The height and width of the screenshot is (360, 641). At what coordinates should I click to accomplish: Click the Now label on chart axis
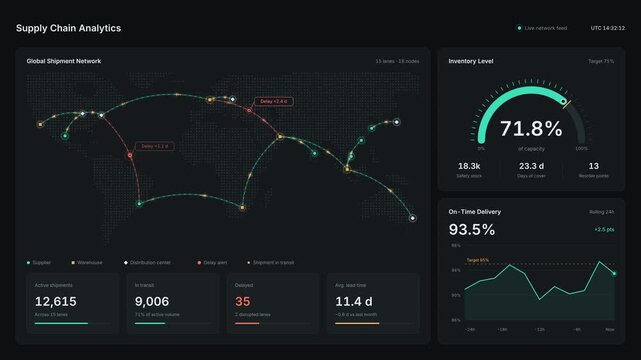click(610, 329)
